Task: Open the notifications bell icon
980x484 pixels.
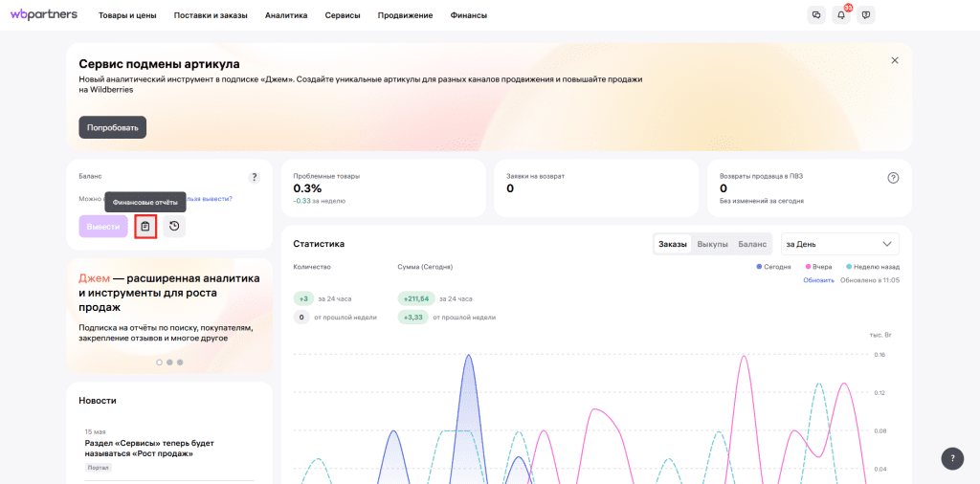Action: coord(841,15)
